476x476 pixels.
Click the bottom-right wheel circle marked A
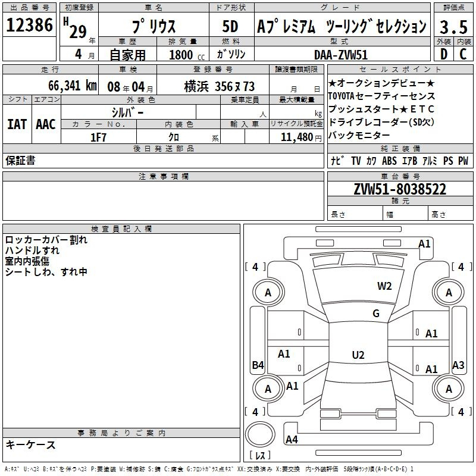[x=449, y=389]
